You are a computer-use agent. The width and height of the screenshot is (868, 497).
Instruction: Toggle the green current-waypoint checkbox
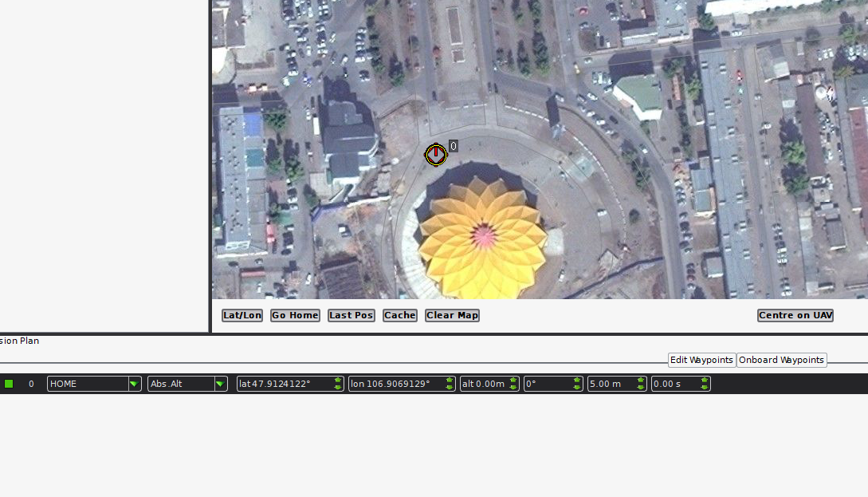9,384
